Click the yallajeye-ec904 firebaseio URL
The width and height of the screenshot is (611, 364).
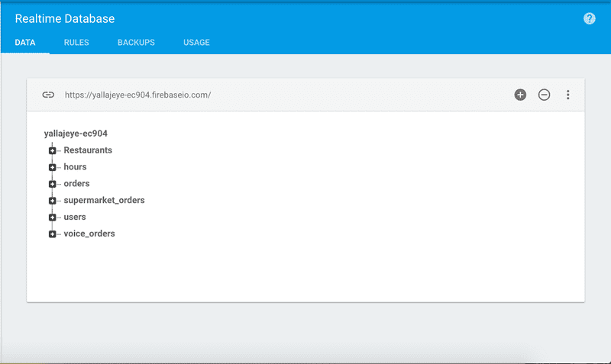137,95
